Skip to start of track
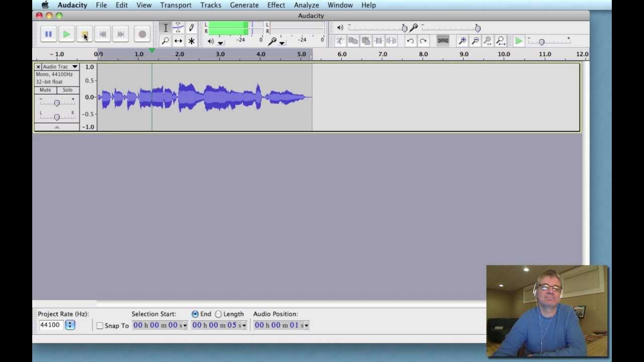This screenshot has width=644, height=362. pyautogui.click(x=103, y=34)
